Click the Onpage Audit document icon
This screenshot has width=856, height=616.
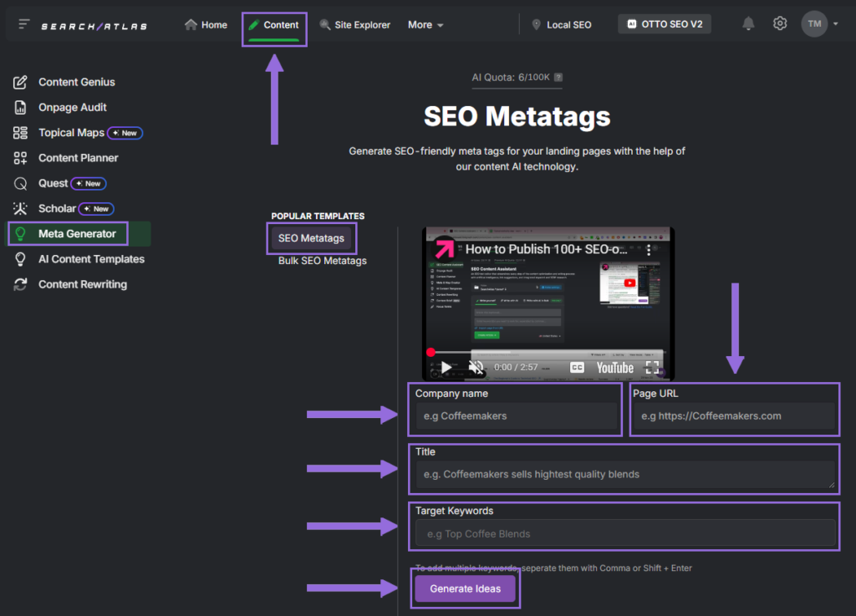[20, 108]
